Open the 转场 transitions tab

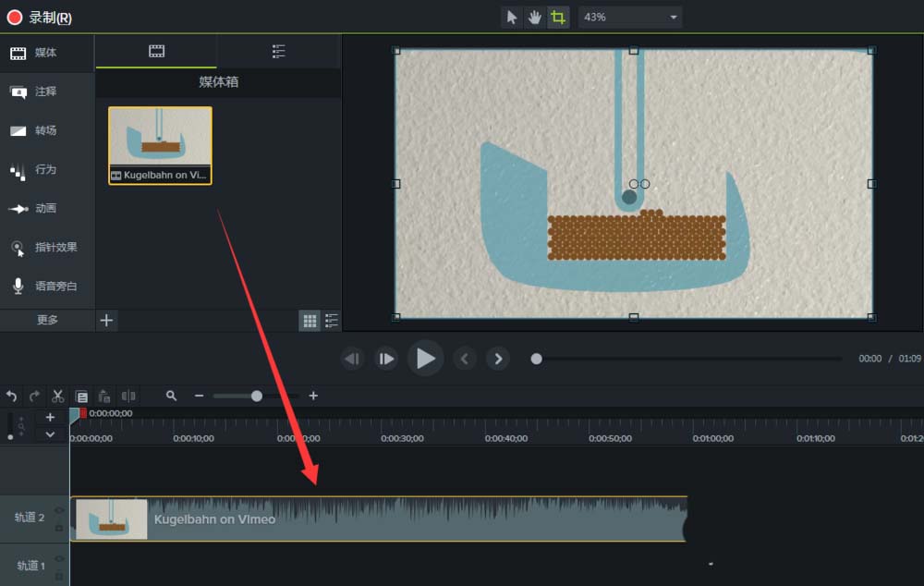[46, 130]
